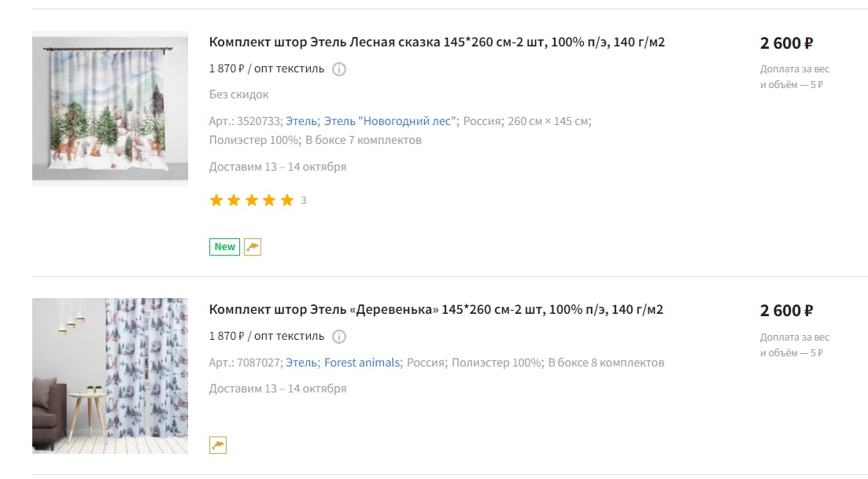The width and height of the screenshot is (868, 479).
Task: Open the Лесная сказка curtain product image
Action: point(110,109)
